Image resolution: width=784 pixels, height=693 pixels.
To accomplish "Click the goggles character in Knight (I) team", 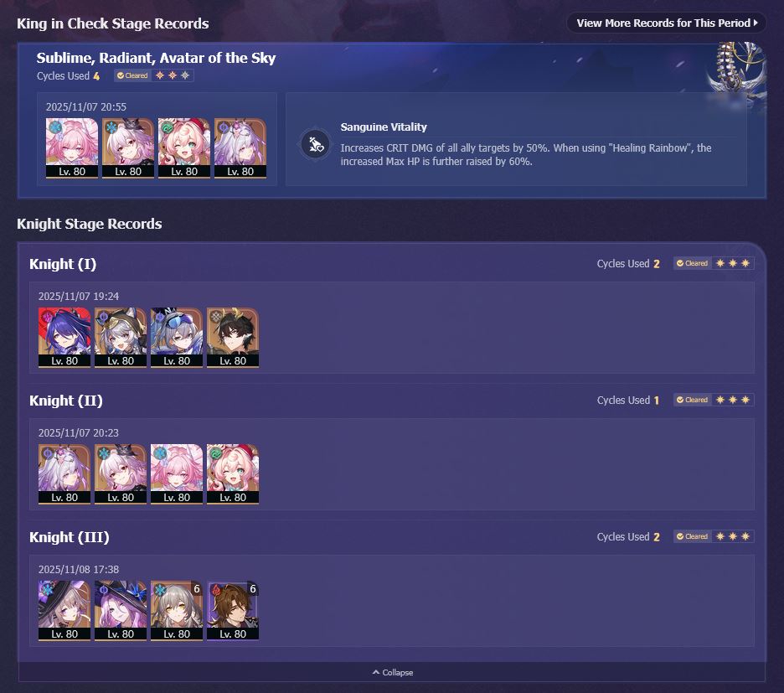I will coord(177,338).
